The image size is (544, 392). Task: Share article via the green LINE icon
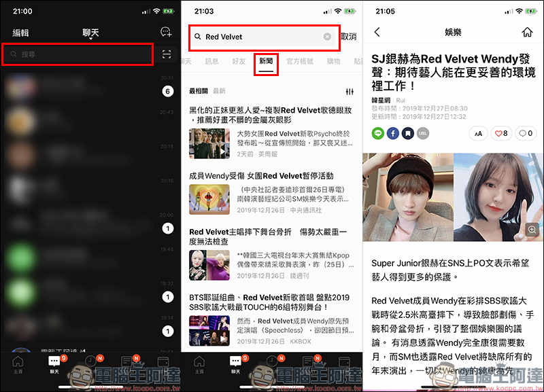pos(378,133)
